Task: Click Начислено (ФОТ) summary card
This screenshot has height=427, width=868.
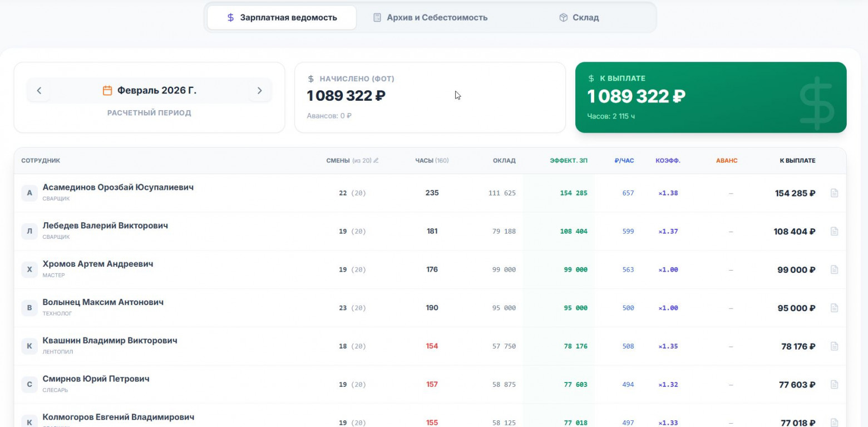Action: pos(430,97)
